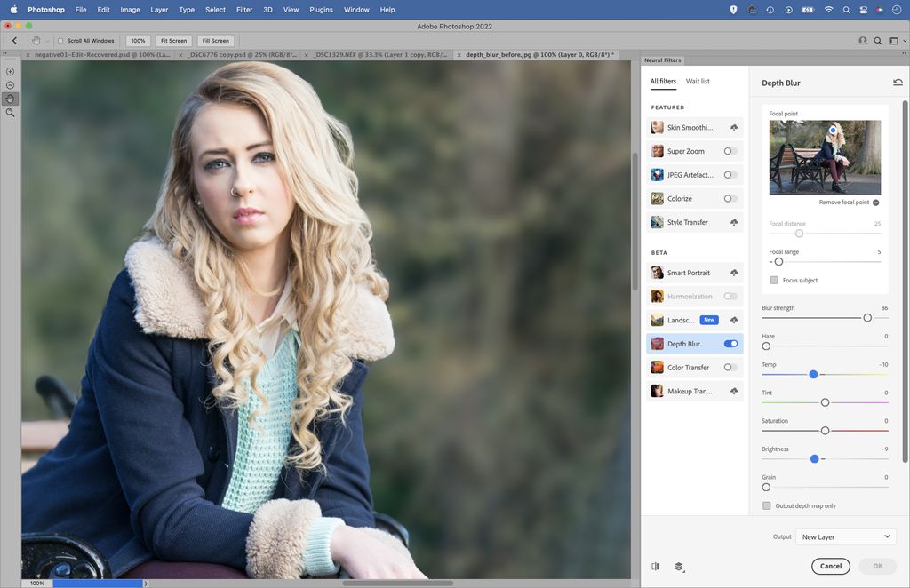Click the Fit Screen button
Screen dimensions: 910x588
[x=173, y=40]
